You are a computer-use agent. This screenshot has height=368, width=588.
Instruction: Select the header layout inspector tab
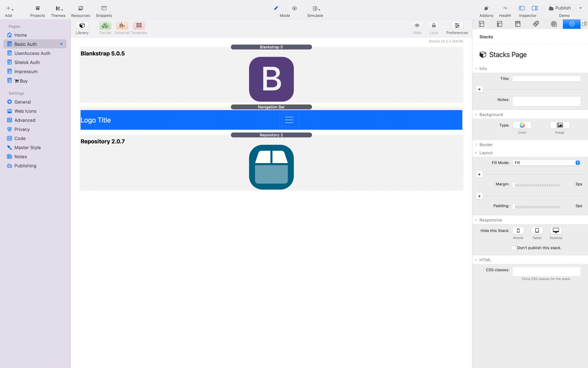tap(518, 24)
